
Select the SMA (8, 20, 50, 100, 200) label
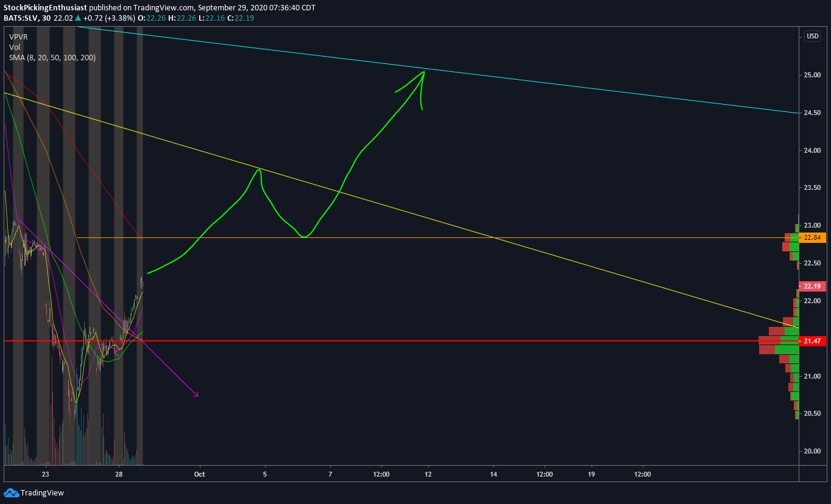point(52,57)
